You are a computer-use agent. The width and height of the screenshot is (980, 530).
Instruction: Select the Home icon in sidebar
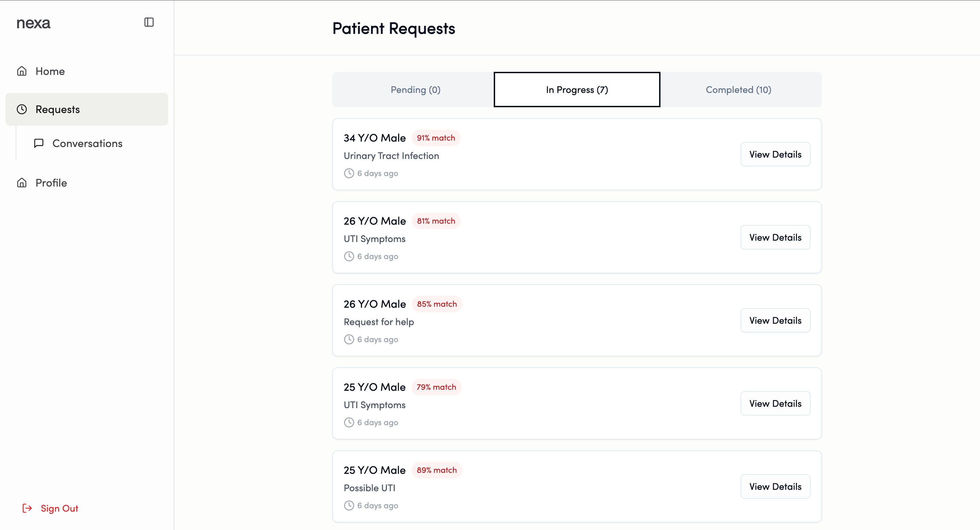point(22,71)
